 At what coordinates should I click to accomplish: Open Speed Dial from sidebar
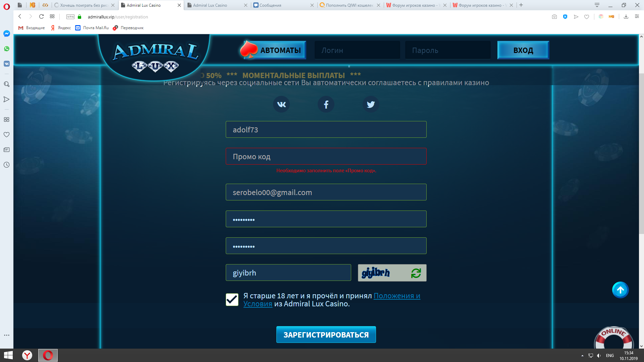click(7, 119)
